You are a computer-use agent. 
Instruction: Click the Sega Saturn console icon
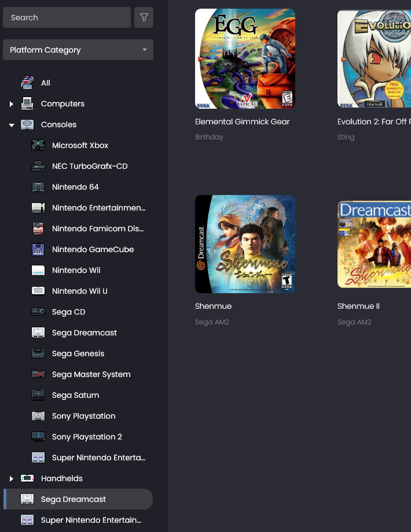(38, 396)
